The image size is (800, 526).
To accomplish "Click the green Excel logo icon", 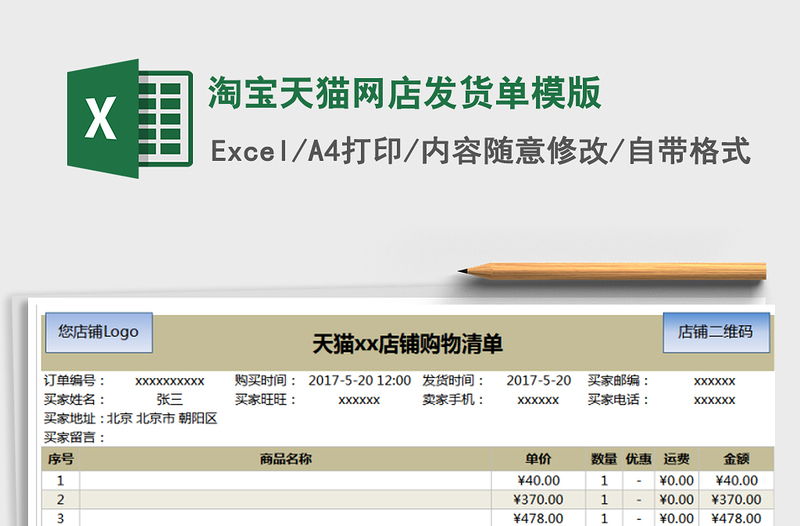I will tap(130, 118).
